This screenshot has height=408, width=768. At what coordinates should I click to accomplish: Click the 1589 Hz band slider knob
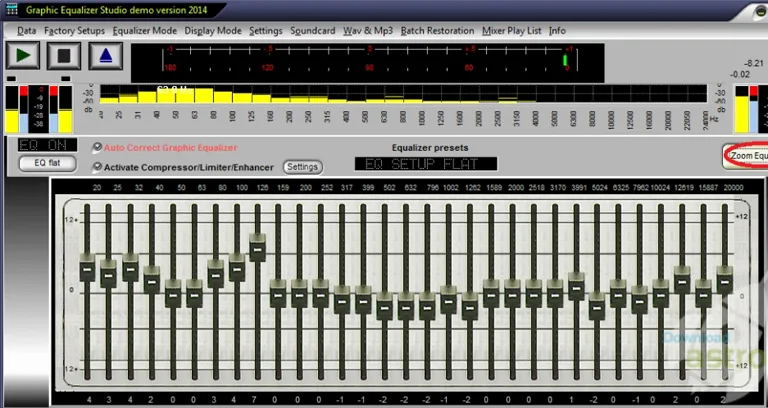click(x=491, y=294)
